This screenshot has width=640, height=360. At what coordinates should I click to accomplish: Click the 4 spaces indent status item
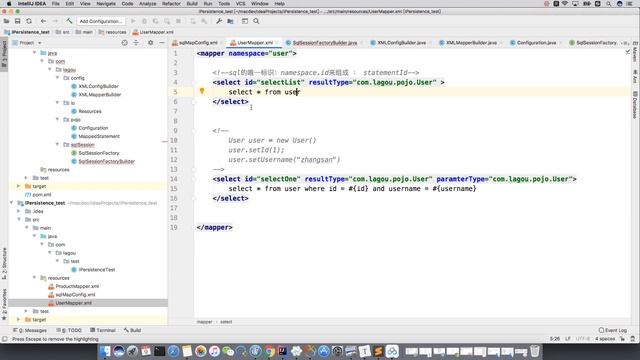pos(604,339)
